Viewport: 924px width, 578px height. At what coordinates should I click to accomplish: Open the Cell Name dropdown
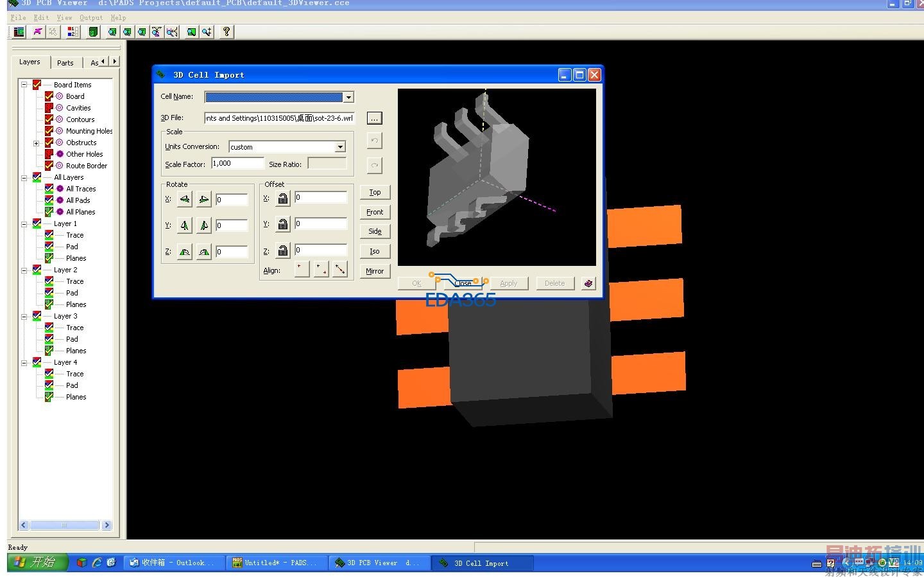pyautogui.click(x=348, y=97)
